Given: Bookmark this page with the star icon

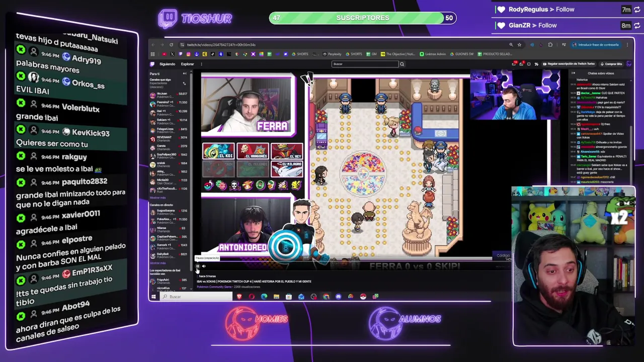Looking at the screenshot, I should coord(519,45).
